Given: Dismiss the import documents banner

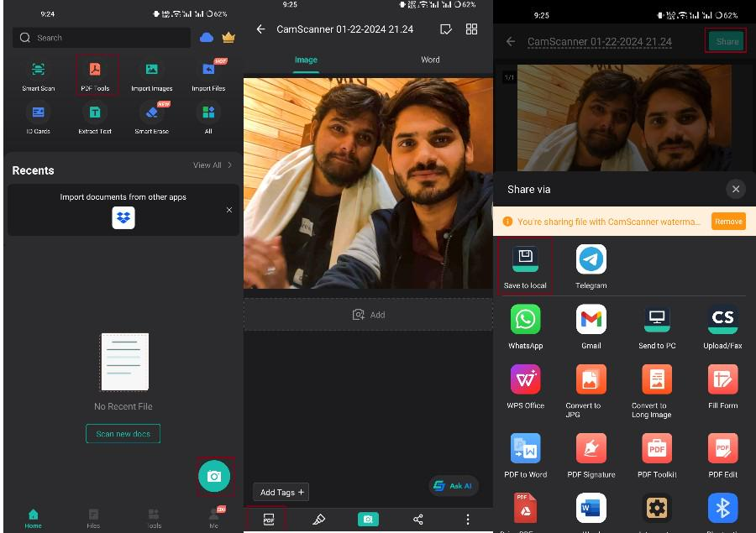Looking at the screenshot, I should 229,210.
